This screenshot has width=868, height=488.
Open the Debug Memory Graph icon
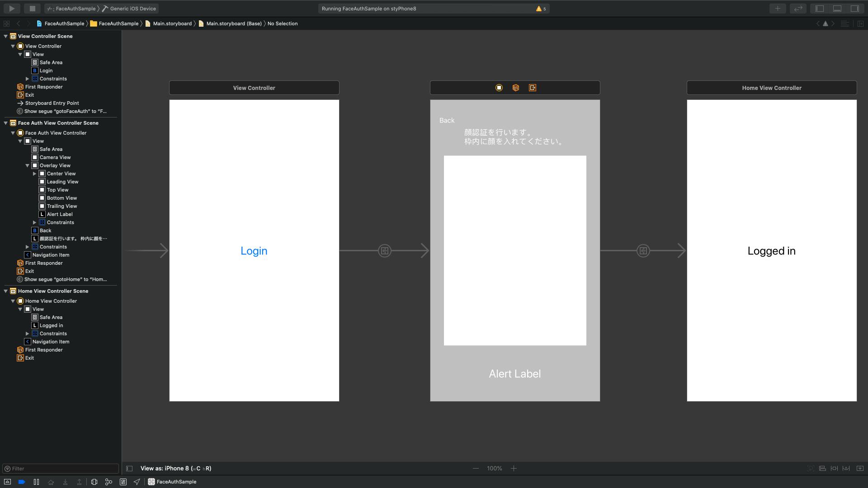(108, 482)
